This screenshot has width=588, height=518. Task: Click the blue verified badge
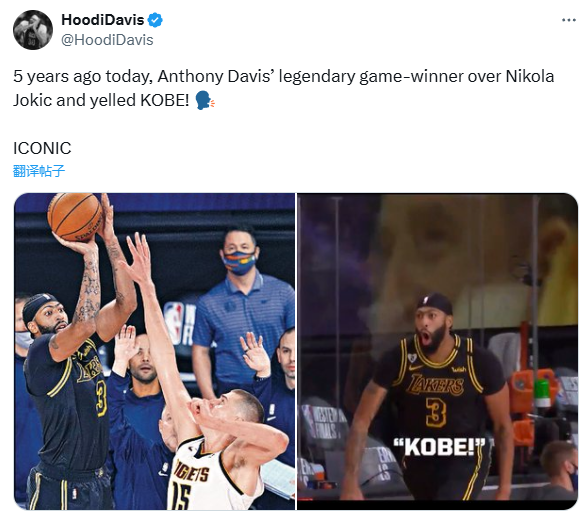[x=155, y=20]
